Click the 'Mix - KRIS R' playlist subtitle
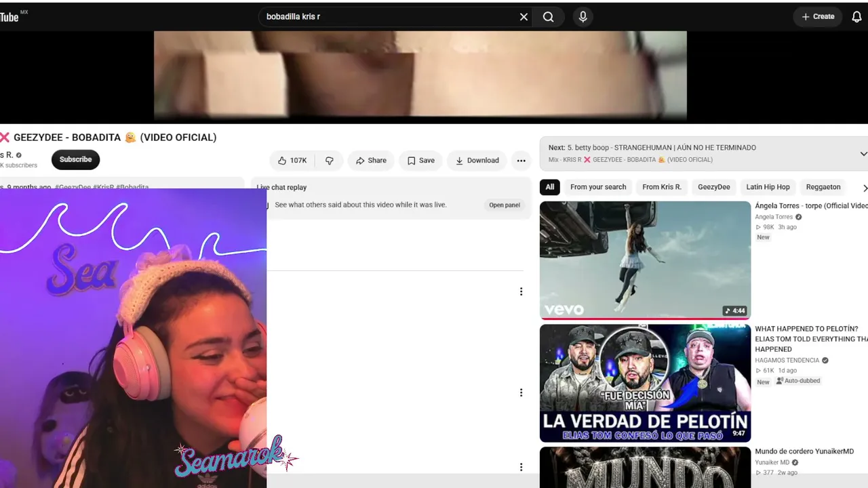 [x=631, y=160]
